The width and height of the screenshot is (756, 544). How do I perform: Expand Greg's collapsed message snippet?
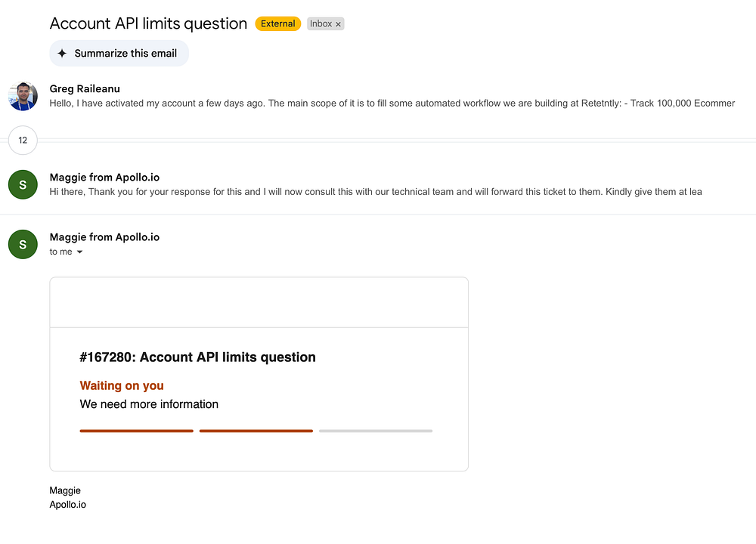[x=392, y=104]
